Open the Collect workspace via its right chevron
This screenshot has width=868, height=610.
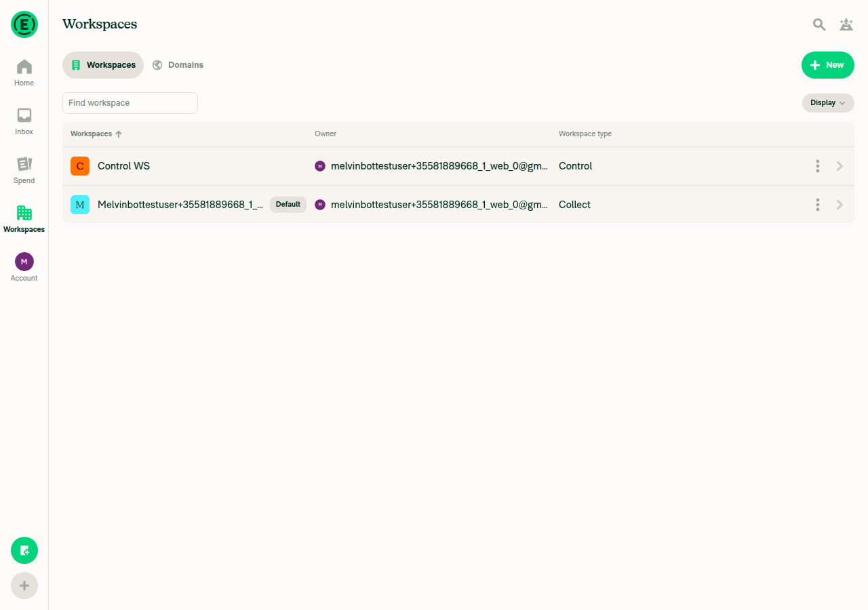pyautogui.click(x=840, y=205)
